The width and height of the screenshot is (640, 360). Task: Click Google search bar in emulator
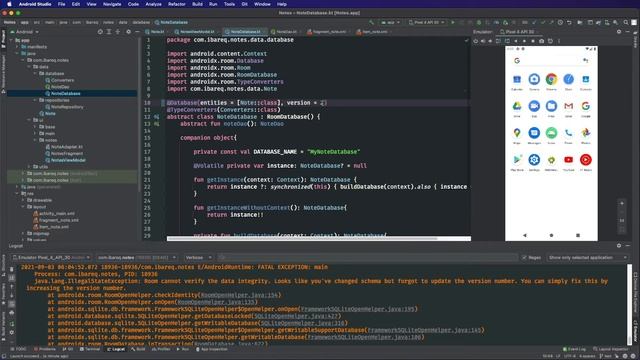(551, 60)
